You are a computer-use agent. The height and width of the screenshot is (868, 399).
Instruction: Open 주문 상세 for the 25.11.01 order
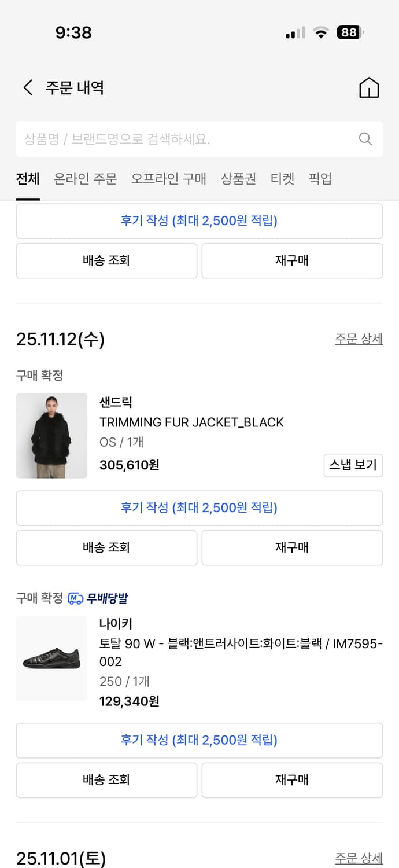[359, 859]
